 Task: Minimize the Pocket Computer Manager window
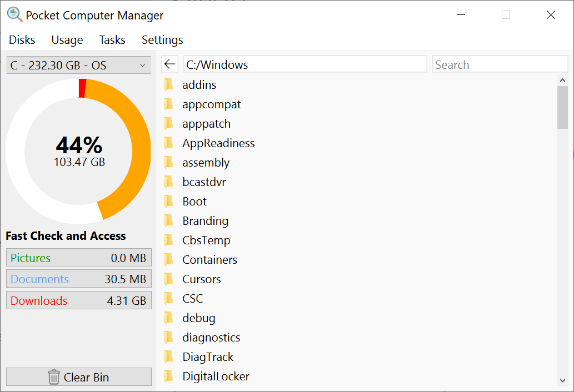[x=461, y=14]
